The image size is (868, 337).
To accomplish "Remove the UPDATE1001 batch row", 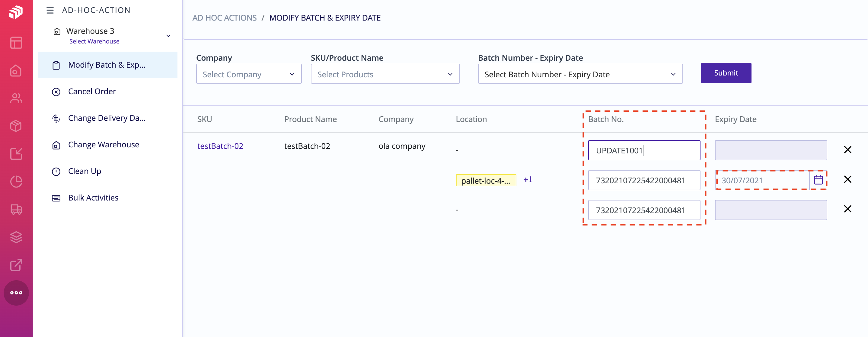I will click(x=847, y=150).
